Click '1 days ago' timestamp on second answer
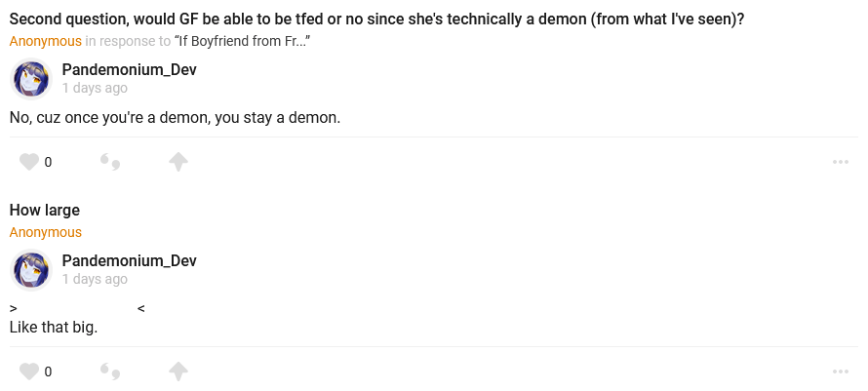 (x=95, y=279)
